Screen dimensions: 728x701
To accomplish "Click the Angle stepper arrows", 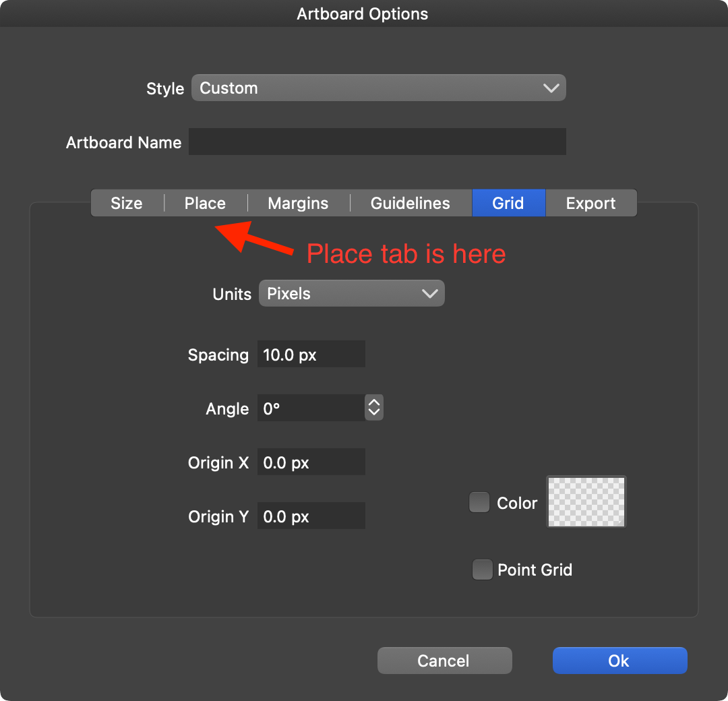I will (374, 408).
